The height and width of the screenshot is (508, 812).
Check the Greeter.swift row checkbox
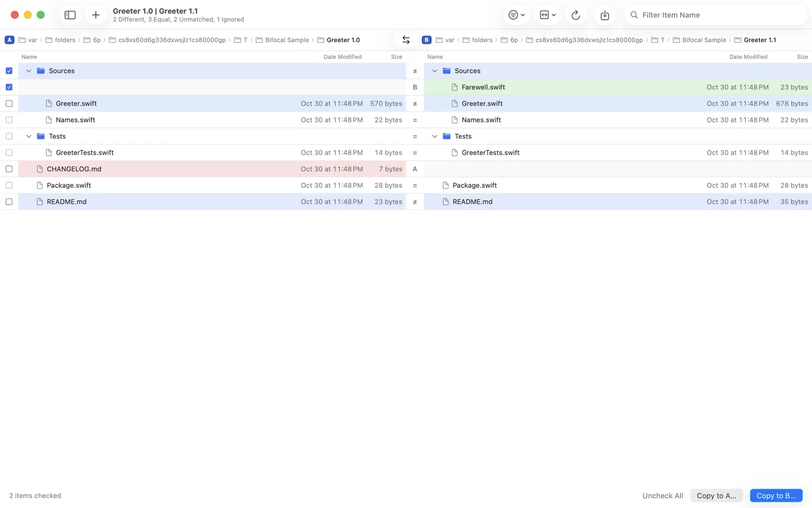[x=9, y=103]
